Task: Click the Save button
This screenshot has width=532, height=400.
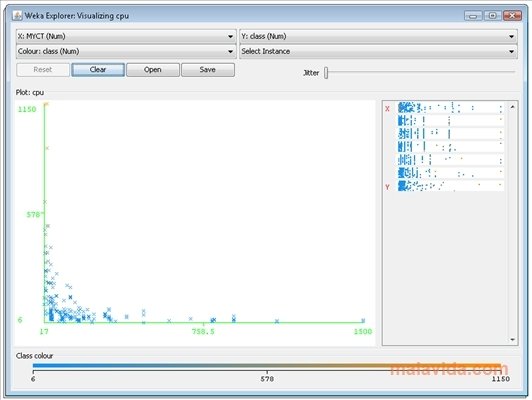Action: point(208,70)
